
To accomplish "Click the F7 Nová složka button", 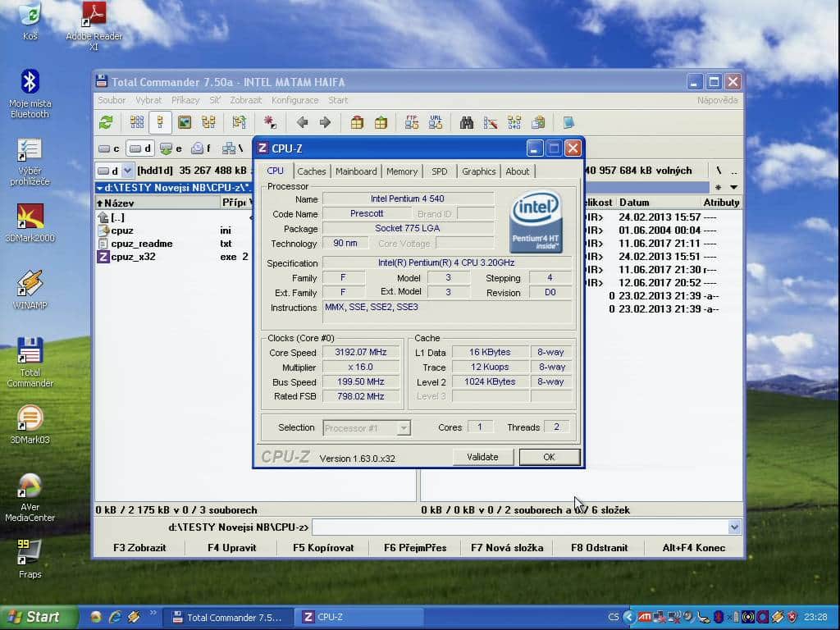I will pyautogui.click(x=507, y=547).
